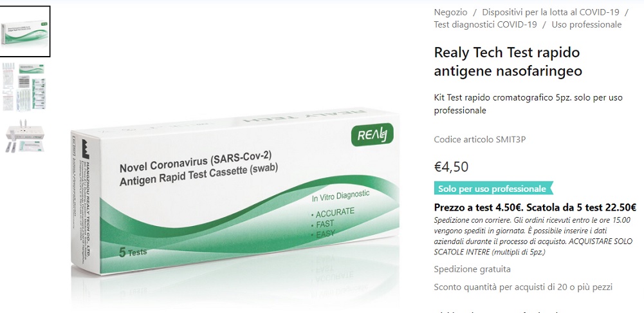Click the Codice articolo SMIT3P text
Screen dimensions: 644x313
tap(480, 139)
